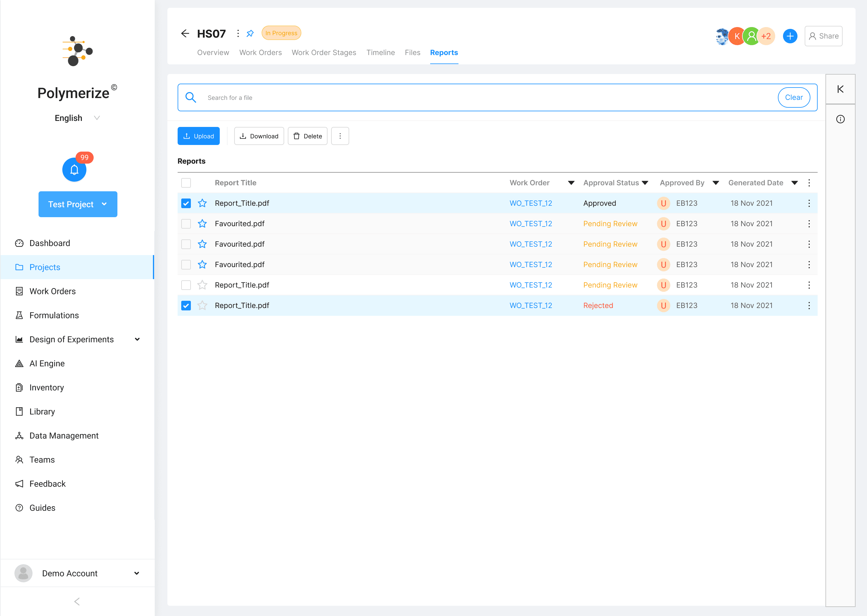
Task: Click the notification bell icon
Action: click(74, 170)
